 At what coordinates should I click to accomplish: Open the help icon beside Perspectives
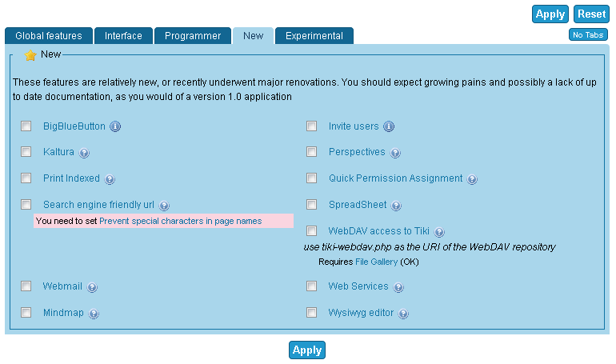395,153
